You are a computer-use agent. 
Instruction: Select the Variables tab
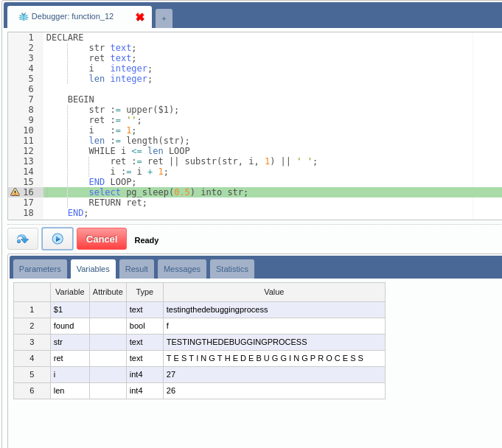point(93,269)
